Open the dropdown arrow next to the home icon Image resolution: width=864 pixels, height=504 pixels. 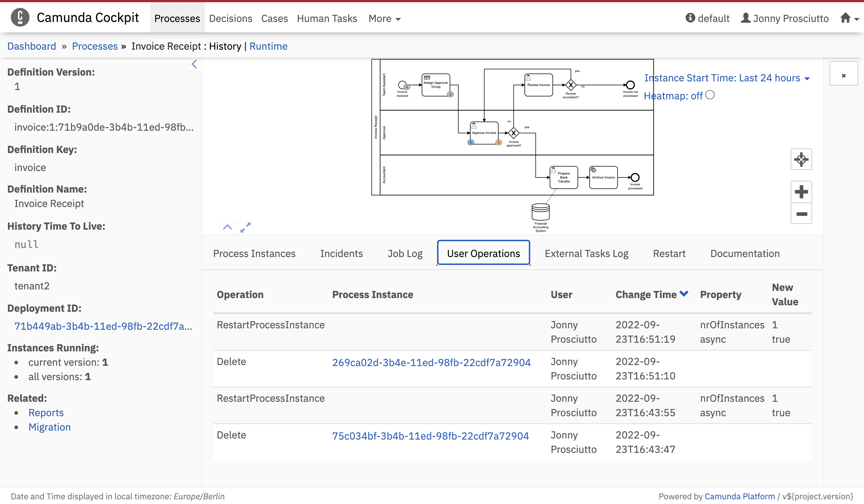pos(857,19)
